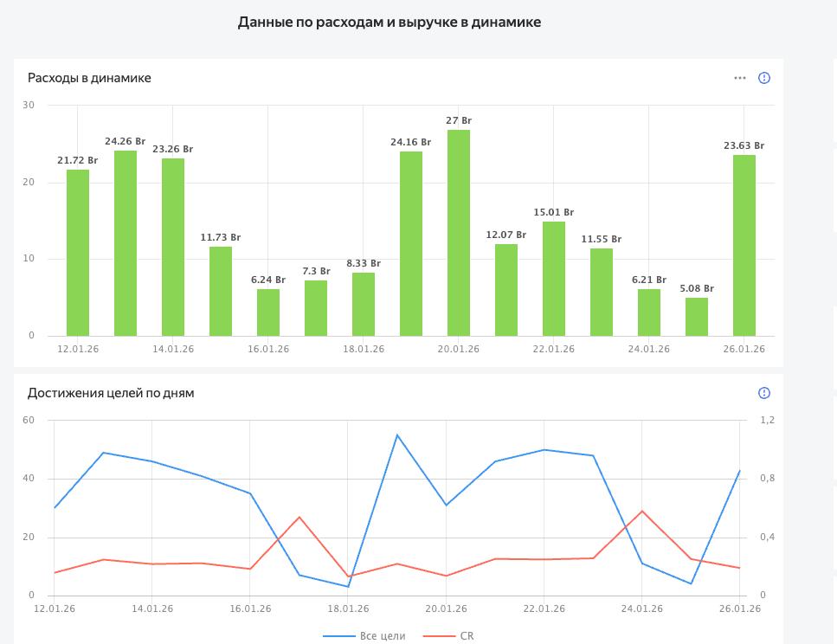The image size is (837, 644).
Task: Click the Достижения целей по дням title
Action: 111,393
